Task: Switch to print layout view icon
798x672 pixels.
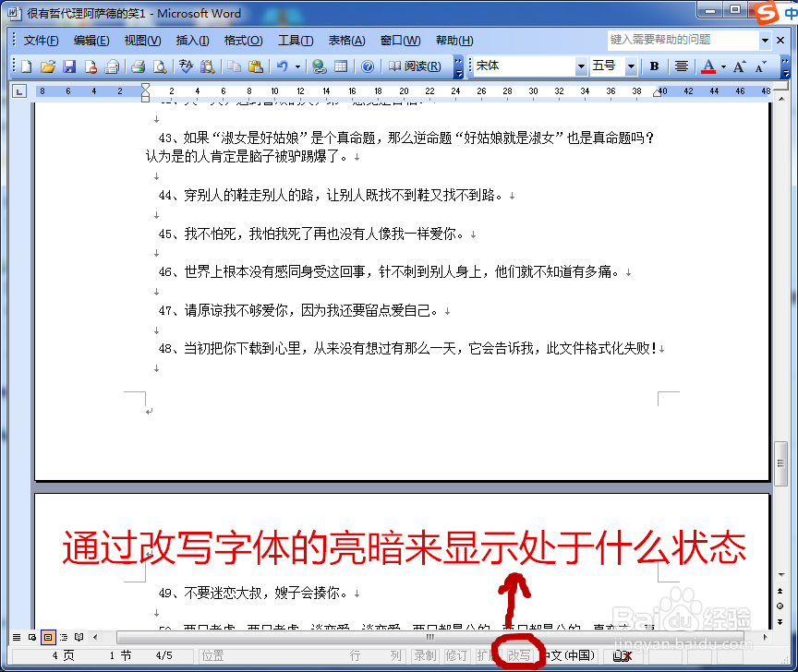Action: tap(48, 637)
